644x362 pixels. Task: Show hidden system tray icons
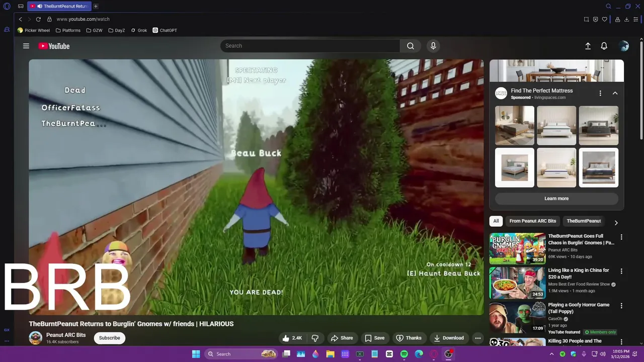pyautogui.click(x=551, y=354)
